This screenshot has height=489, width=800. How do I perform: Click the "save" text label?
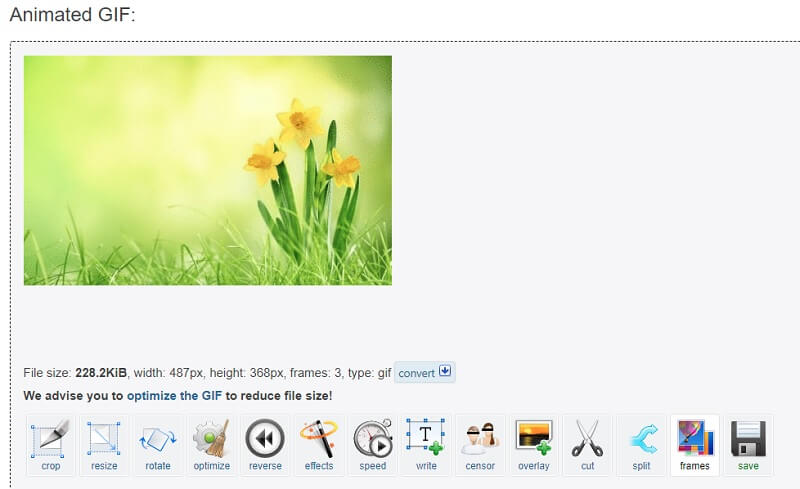748,466
